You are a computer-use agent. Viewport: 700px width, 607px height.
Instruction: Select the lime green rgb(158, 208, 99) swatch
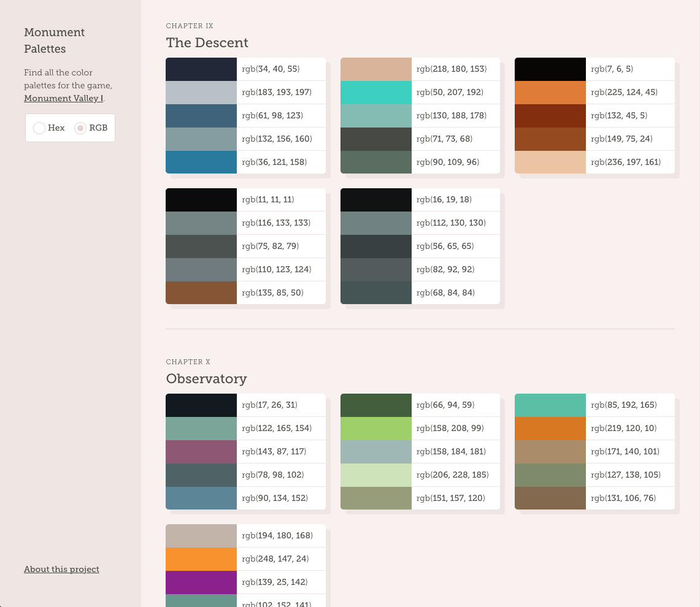coord(375,428)
